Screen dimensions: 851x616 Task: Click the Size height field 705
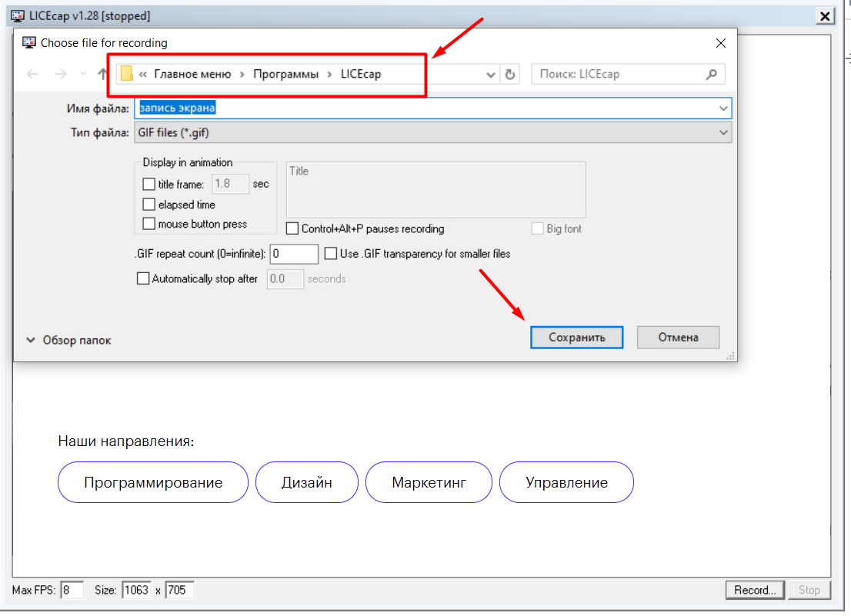pos(179,590)
